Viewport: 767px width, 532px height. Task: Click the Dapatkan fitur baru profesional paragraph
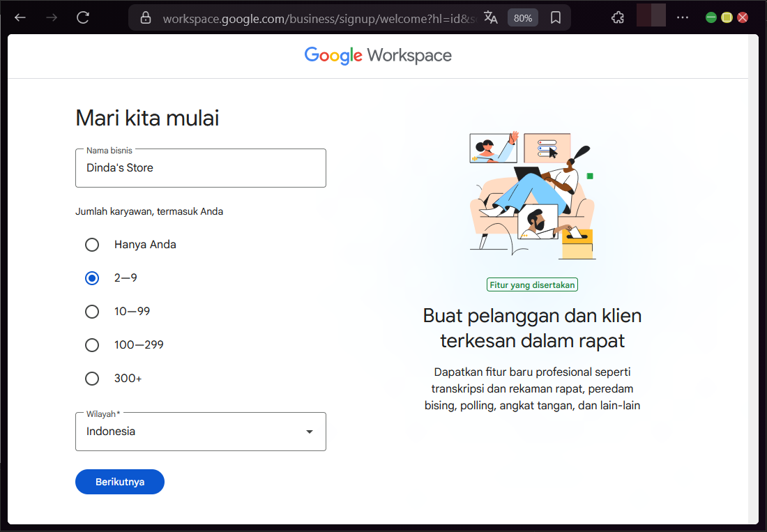click(532, 389)
